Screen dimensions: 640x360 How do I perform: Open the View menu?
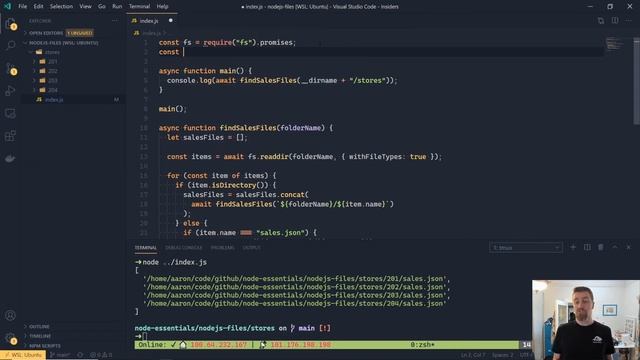85,6
